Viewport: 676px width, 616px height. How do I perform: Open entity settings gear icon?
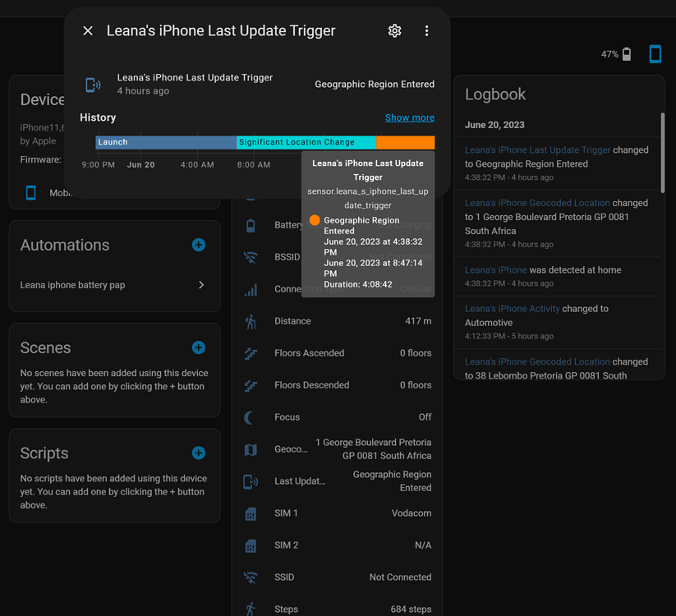(394, 30)
